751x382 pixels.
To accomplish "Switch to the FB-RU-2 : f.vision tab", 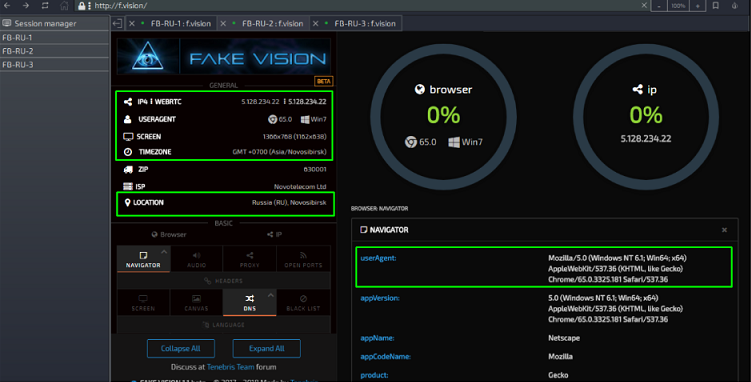I will (272, 23).
